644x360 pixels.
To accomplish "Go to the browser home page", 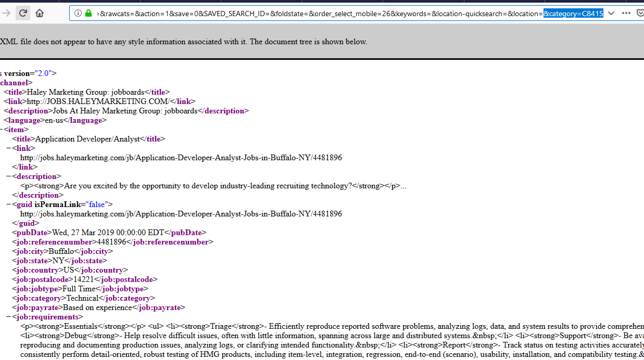I will point(40,13).
